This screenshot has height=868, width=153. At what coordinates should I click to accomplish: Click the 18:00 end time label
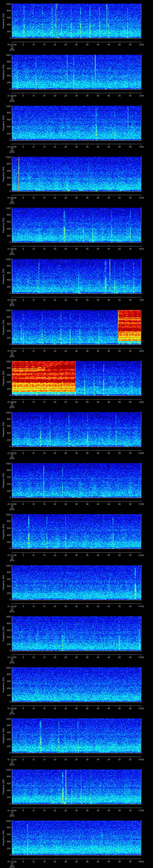click(x=141, y=861)
